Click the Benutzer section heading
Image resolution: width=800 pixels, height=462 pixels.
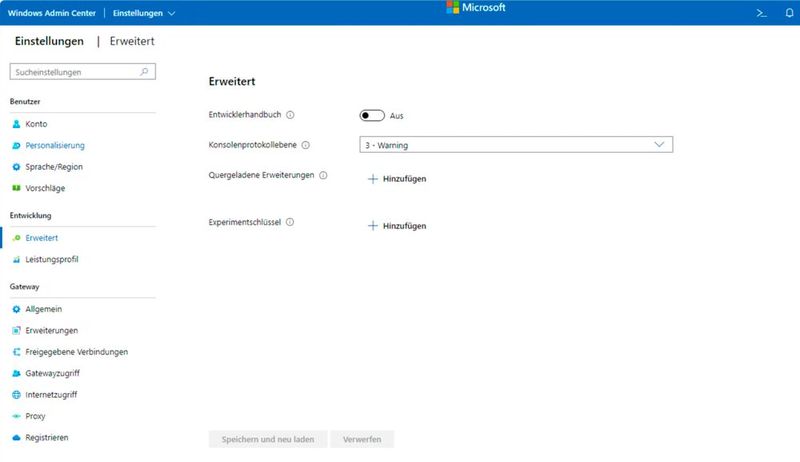coord(24,101)
